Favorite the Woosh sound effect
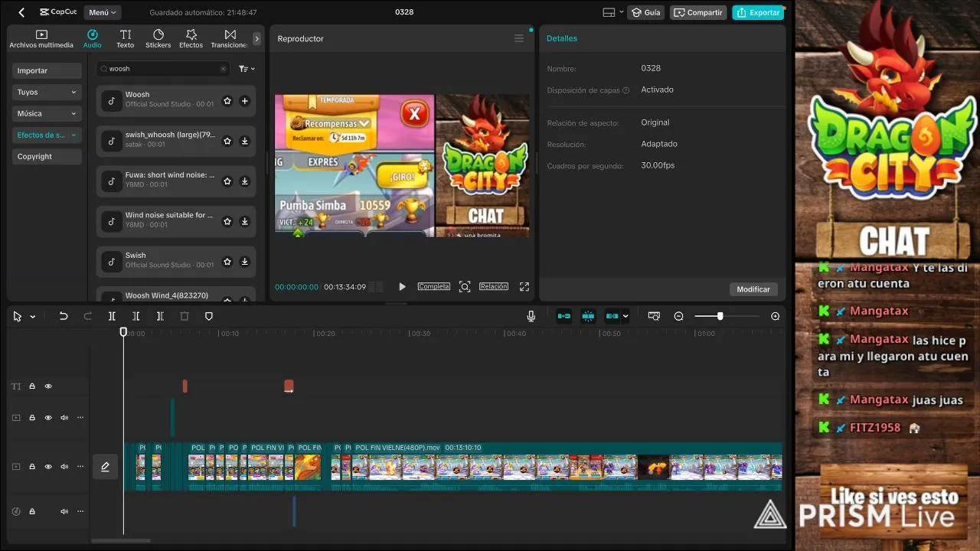Viewport: 980px width, 551px height. click(227, 101)
